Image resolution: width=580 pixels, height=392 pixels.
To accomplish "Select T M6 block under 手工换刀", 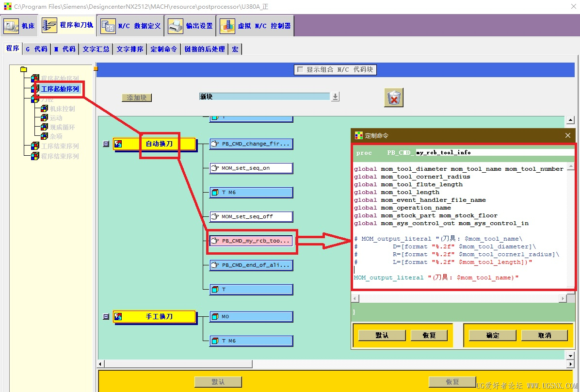I will pos(252,341).
